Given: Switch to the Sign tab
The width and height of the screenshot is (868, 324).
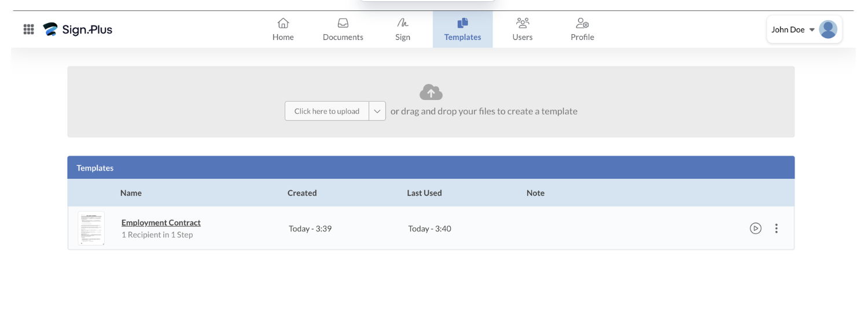Looking at the screenshot, I should [x=403, y=30].
